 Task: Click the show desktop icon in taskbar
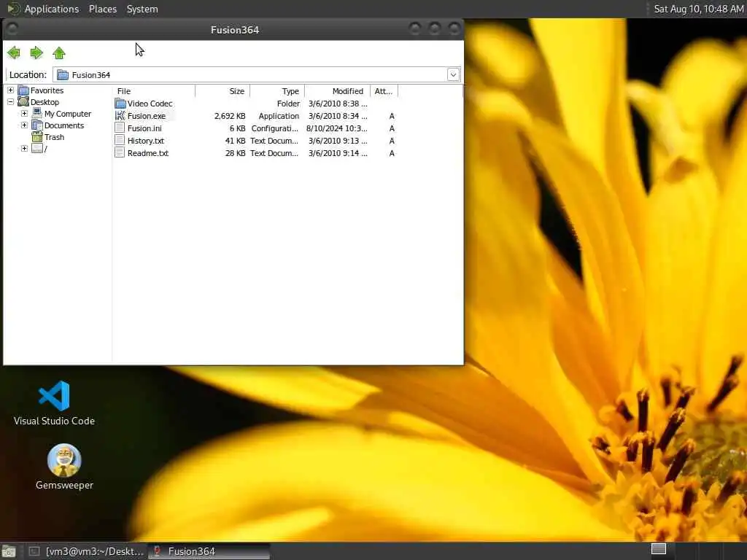[9, 552]
